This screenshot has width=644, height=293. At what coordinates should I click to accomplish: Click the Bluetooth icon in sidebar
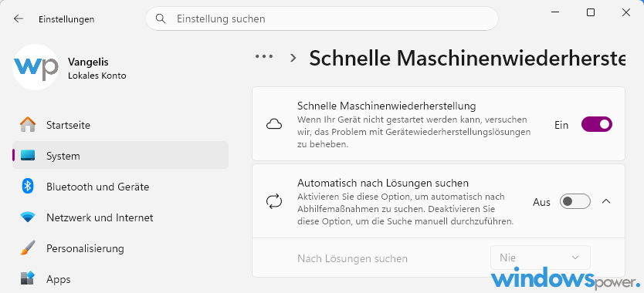pyautogui.click(x=28, y=187)
